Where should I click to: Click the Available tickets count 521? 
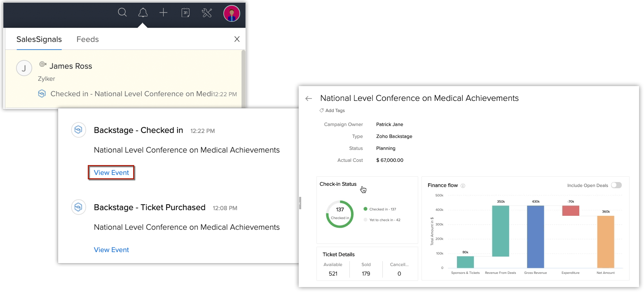click(333, 273)
